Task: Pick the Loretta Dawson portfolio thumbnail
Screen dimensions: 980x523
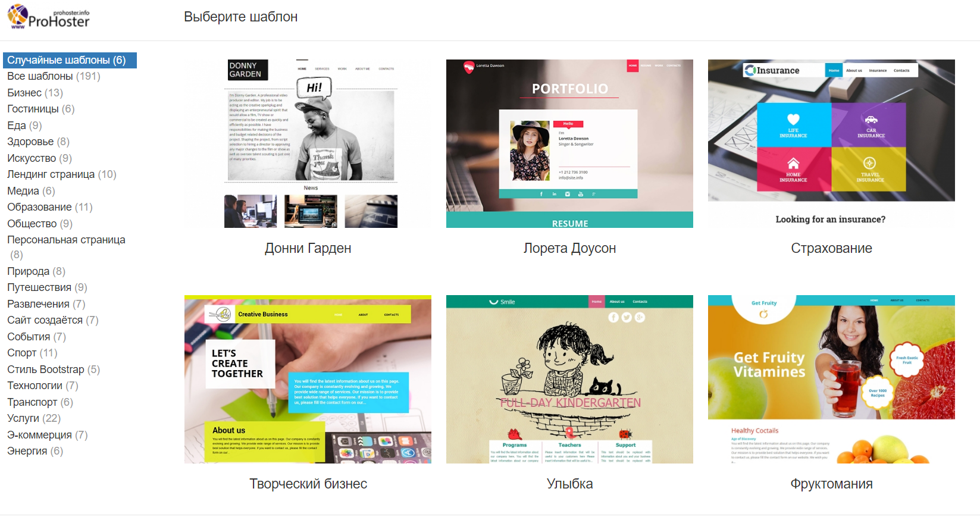Action: pyautogui.click(x=569, y=143)
